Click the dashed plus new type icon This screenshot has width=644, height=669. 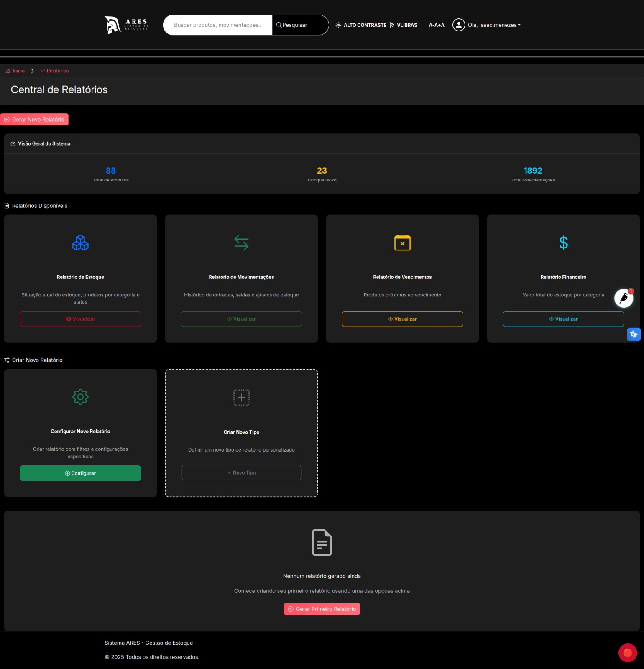241,397
